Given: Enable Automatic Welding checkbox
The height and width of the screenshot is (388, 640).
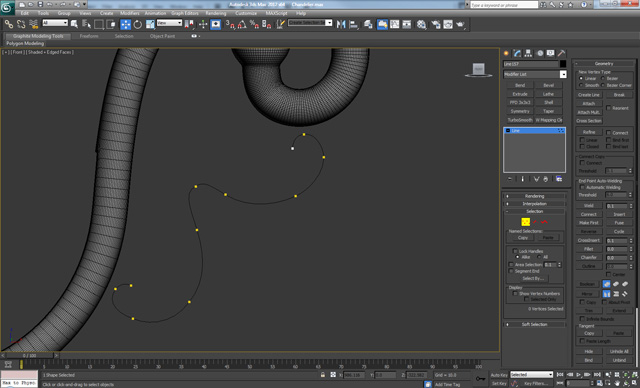Looking at the screenshot, I should click(582, 187).
